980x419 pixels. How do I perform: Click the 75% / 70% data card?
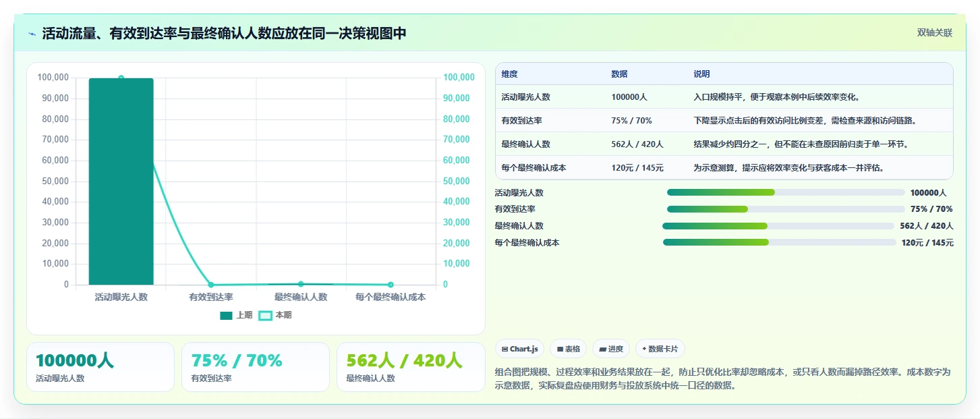pyautogui.click(x=256, y=367)
